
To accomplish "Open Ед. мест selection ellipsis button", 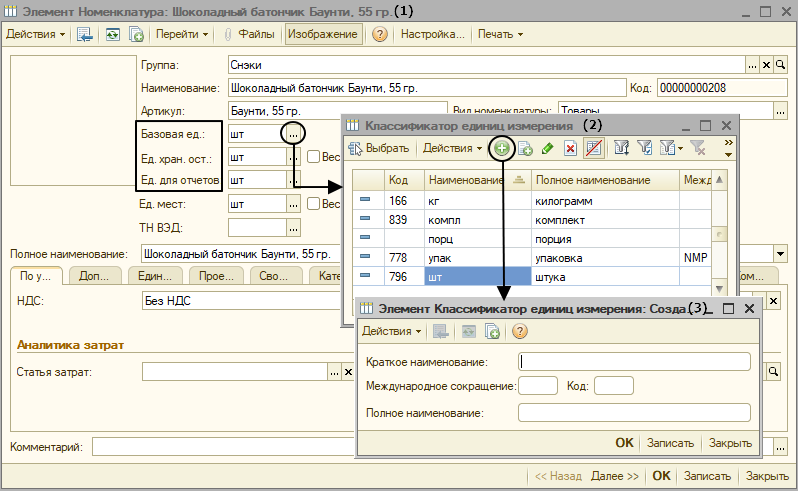I will (293, 205).
